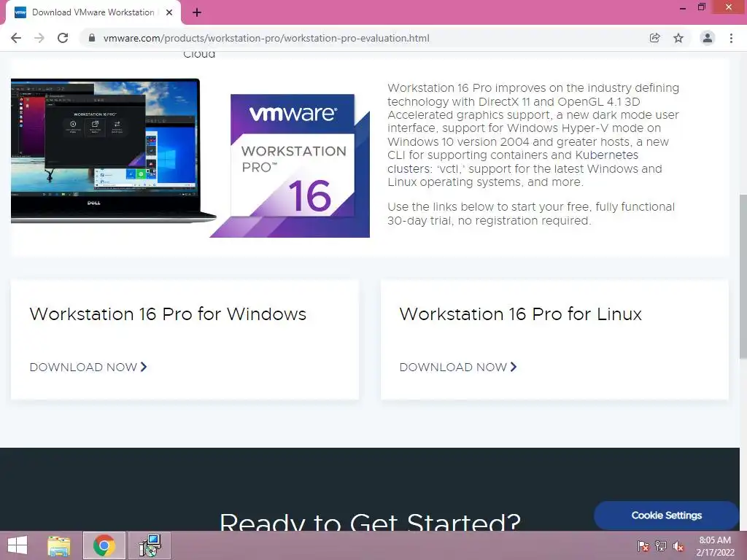
Task: Restore down the Chrome window
Action: (x=702, y=7)
